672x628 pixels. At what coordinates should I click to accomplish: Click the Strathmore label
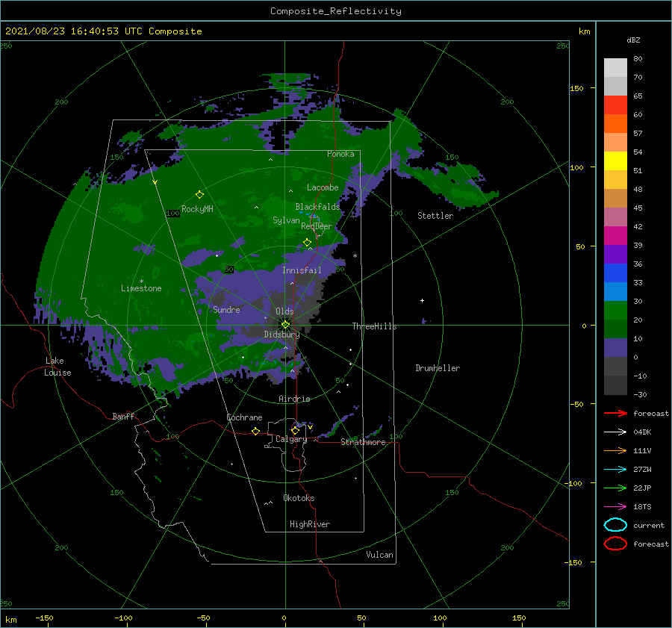pos(363,442)
